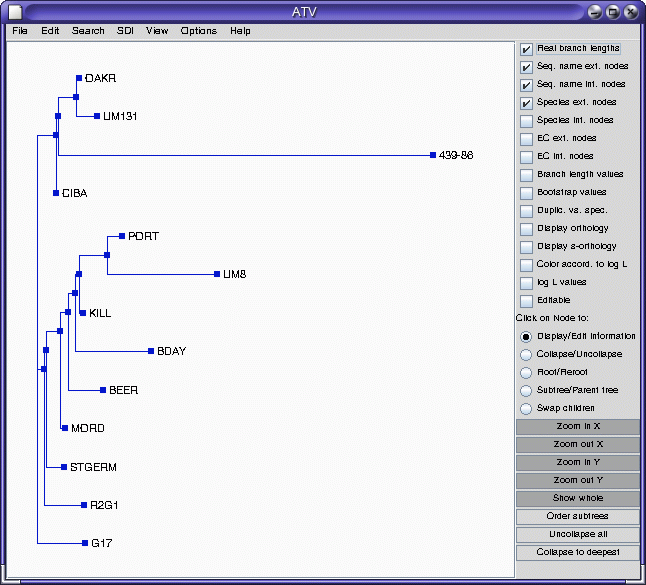Open the SDI menu
The height and width of the screenshot is (585, 646).
124,31
